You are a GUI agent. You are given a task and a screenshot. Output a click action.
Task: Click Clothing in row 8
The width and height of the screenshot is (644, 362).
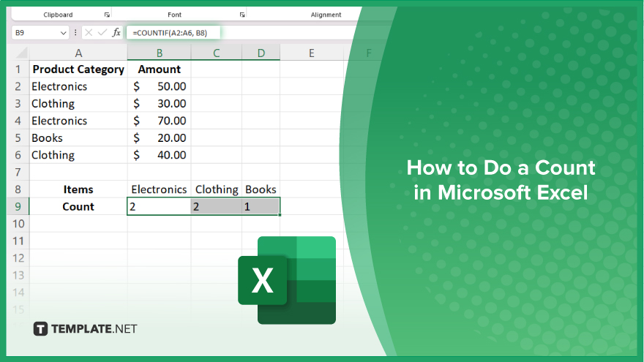217,189
